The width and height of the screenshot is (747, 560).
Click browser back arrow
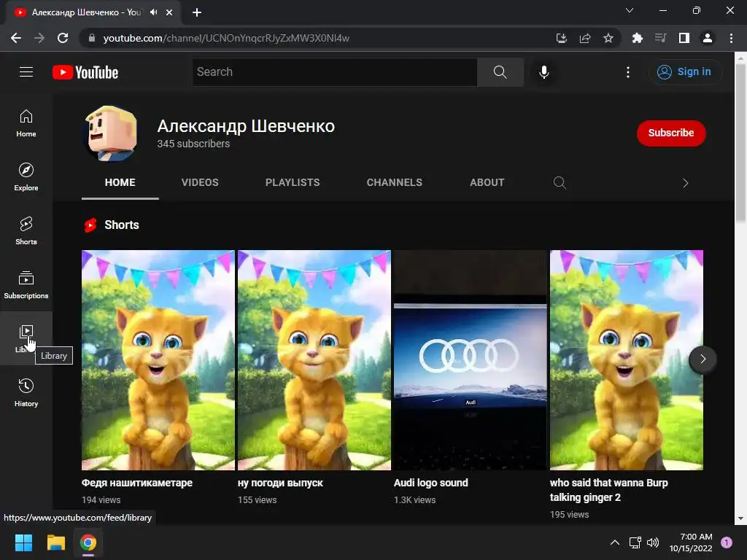pyautogui.click(x=16, y=38)
